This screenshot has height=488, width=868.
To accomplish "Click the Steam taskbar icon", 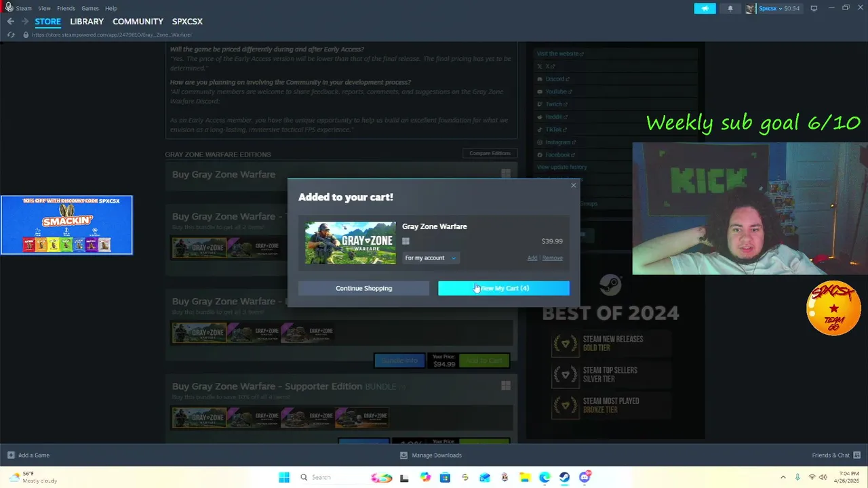I will tap(564, 477).
